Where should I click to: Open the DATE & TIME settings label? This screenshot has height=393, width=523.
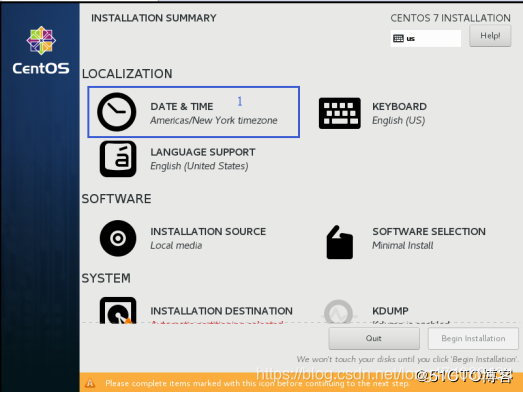[182, 106]
